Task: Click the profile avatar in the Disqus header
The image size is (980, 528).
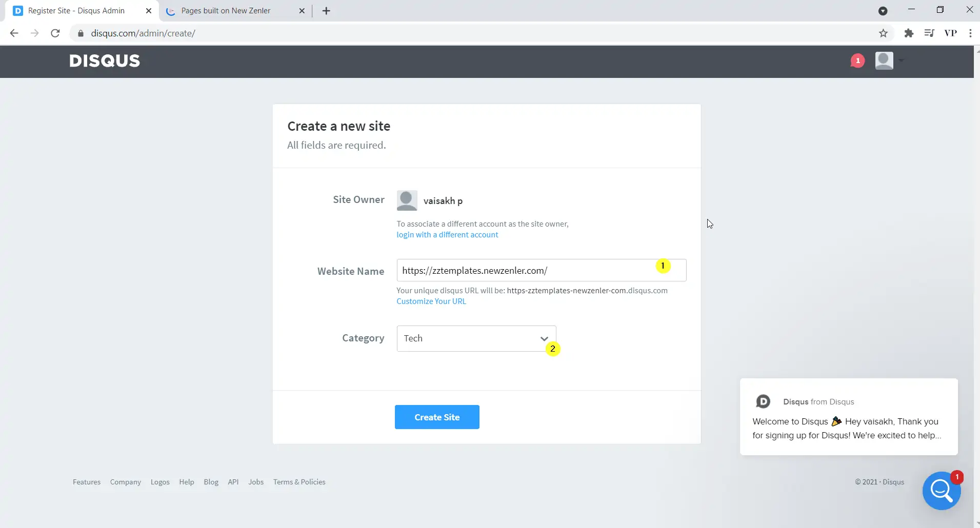Action: (885, 60)
